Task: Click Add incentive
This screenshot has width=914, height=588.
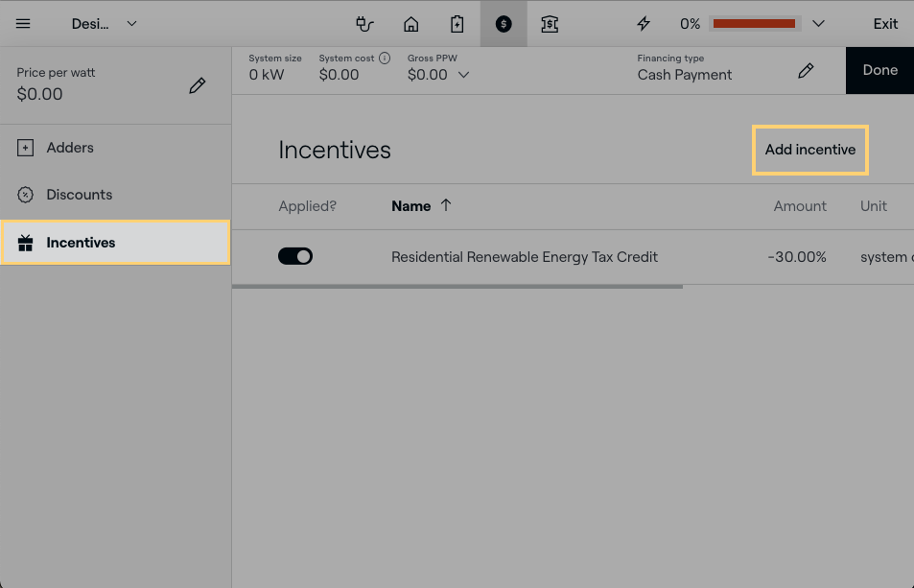Action: coord(810,150)
